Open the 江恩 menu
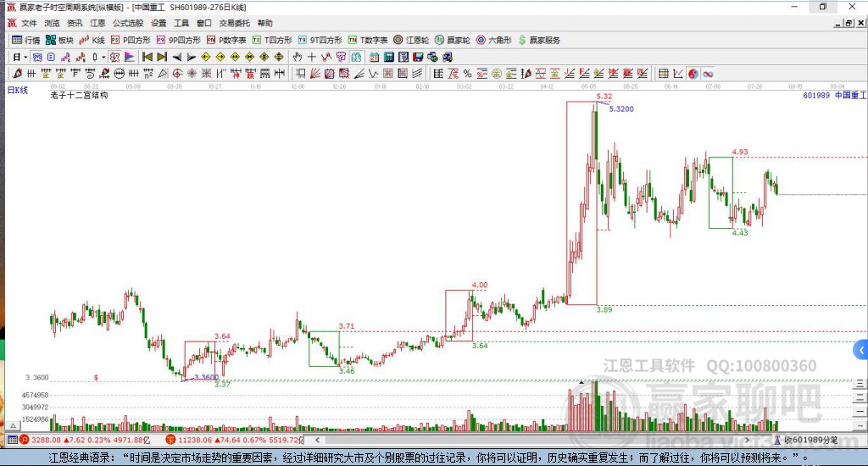 [97, 23]
